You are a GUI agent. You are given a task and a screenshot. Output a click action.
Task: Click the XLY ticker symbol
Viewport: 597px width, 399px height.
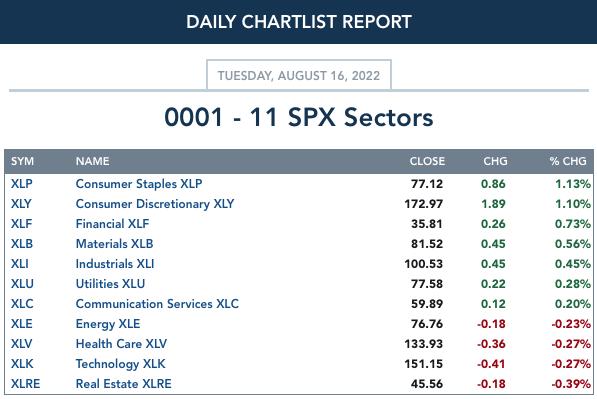pos(21,204)
